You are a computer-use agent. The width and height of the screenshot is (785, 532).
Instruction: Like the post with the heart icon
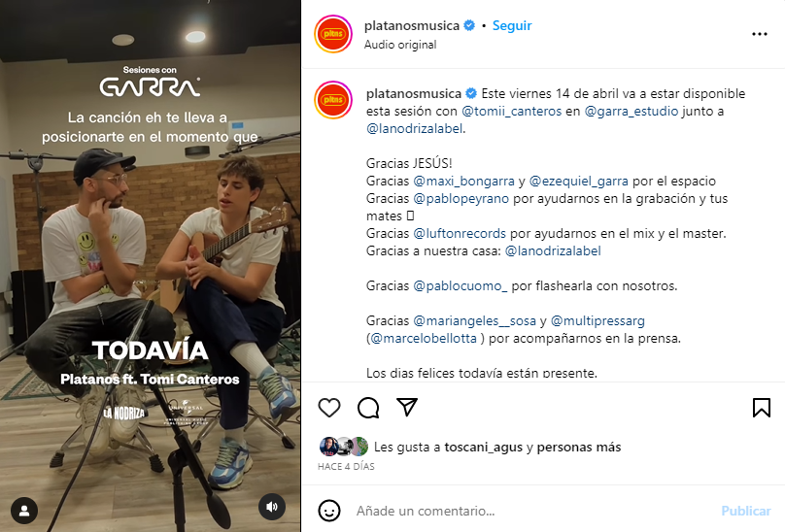click(329, 408)
